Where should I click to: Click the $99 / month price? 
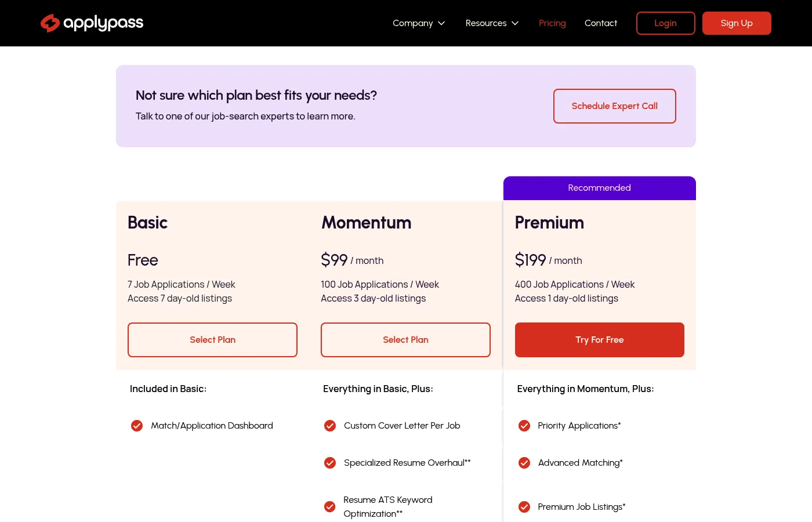pos(352,260)
